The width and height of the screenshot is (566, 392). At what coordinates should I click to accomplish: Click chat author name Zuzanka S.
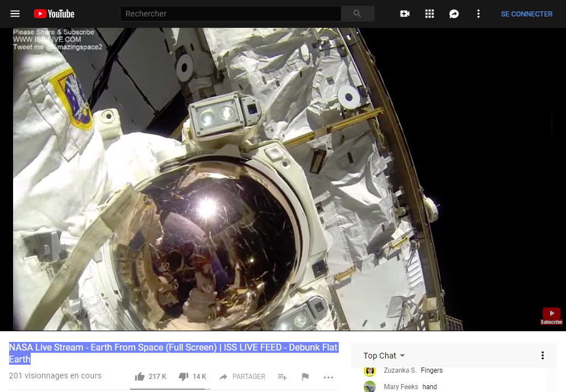400,370
